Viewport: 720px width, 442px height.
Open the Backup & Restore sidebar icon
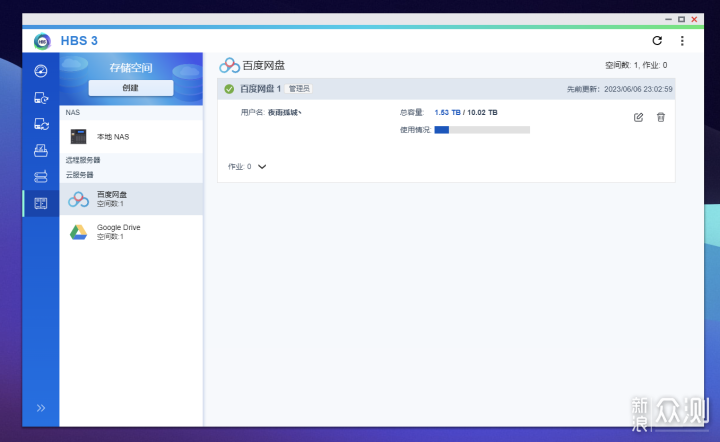(x=41, y=98)
